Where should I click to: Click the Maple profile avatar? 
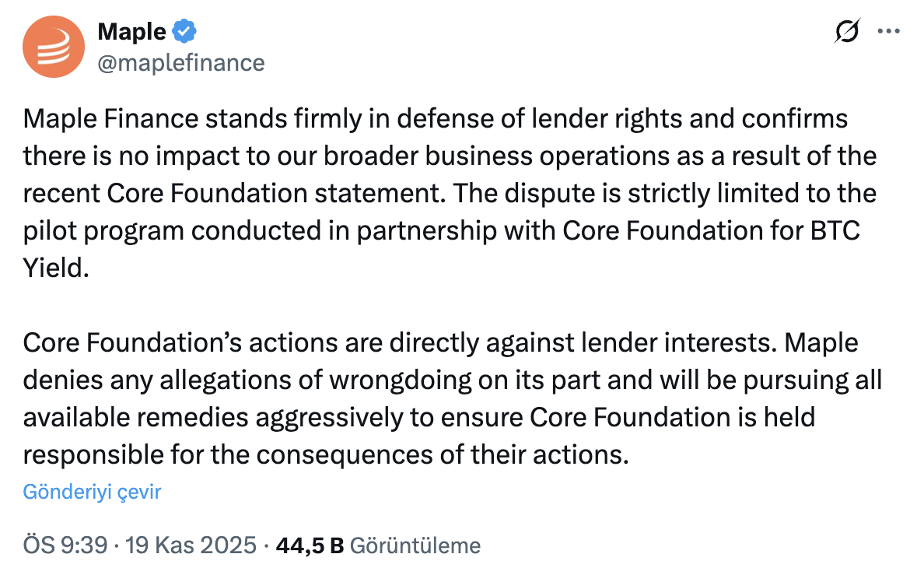click(x=54, y=46)
